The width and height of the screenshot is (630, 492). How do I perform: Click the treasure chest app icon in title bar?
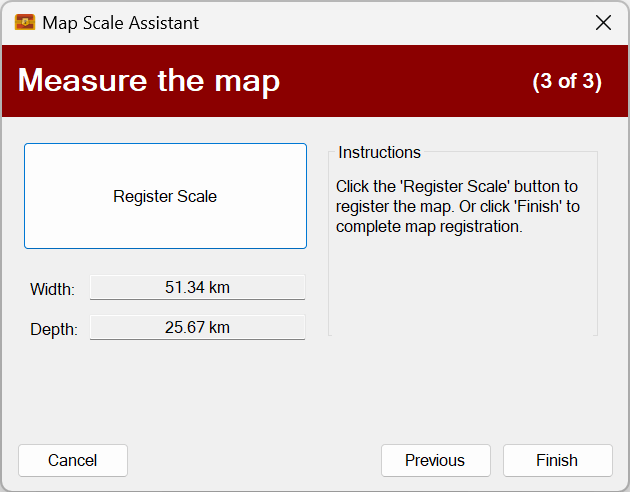coord(25,22)
